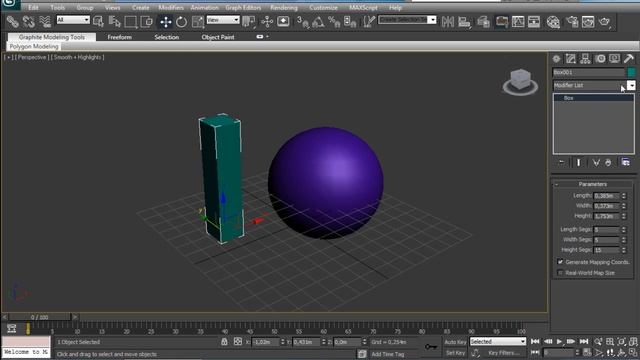
Task: Click the Play Animation button
Action: click(560, 342)
